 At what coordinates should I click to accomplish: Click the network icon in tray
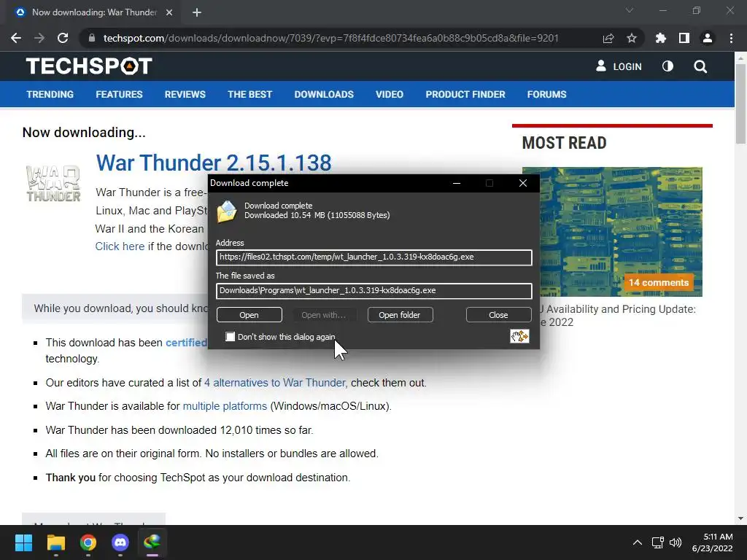[658, 542]
